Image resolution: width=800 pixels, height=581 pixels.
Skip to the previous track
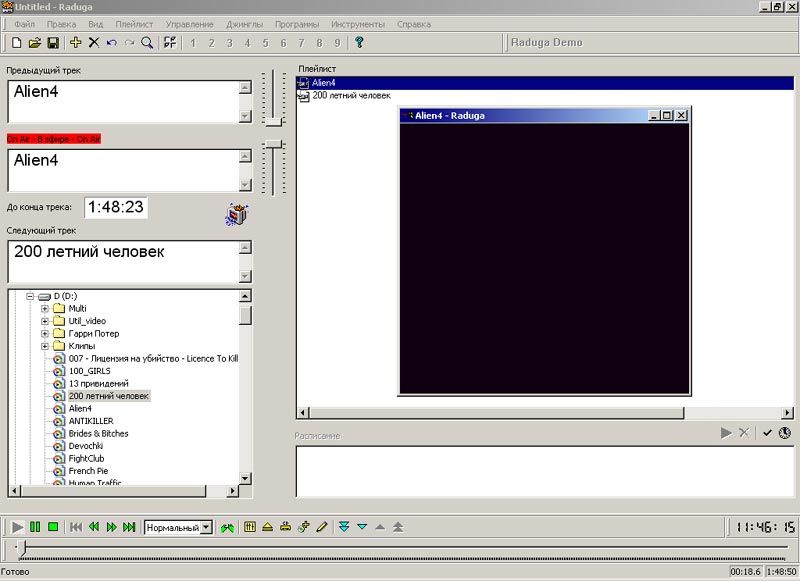[76, 527]
